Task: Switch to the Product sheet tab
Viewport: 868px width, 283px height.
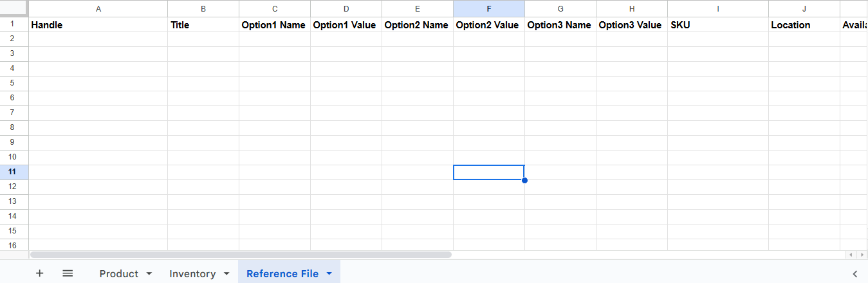Action: tap(118, 274)
